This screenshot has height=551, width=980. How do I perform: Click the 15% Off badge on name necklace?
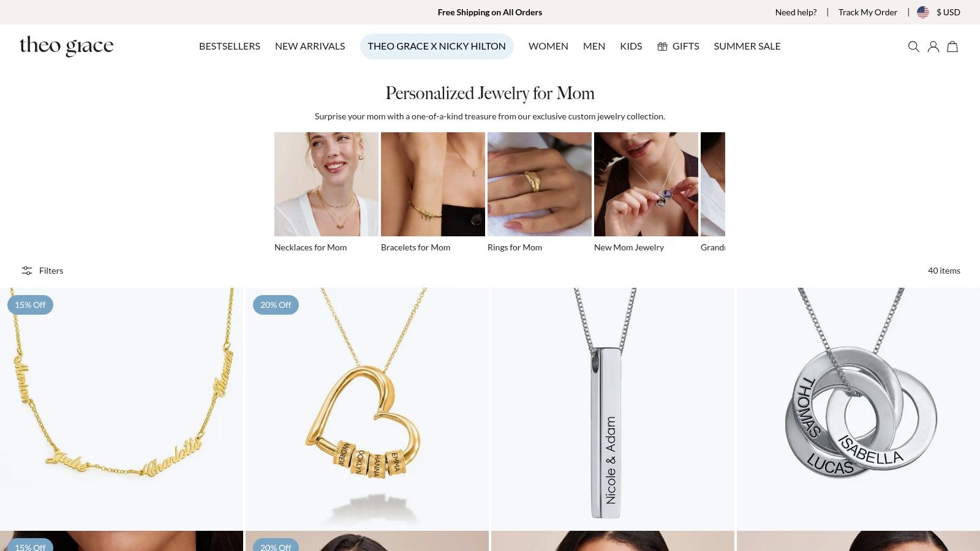pyautogui.click(x=30, y=305)
